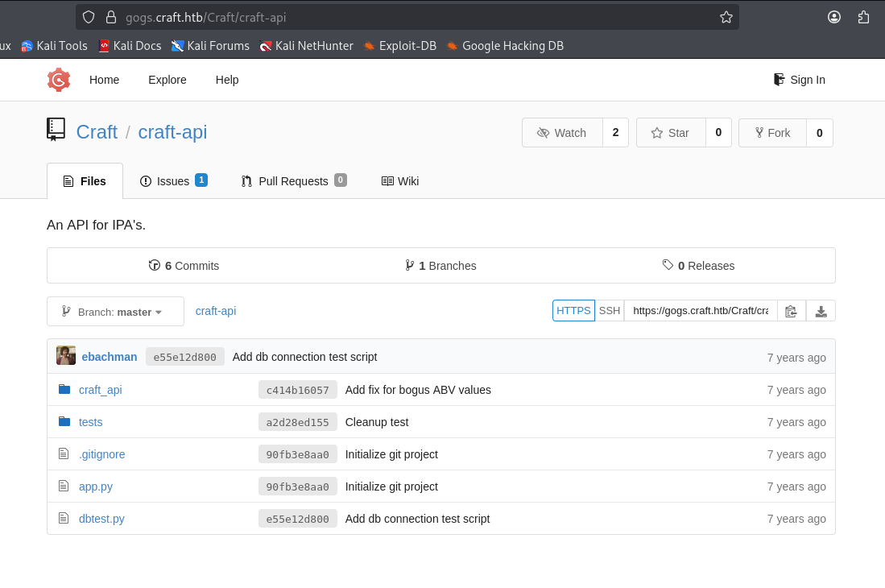The image size is (885, 588).
Task: Open Kali NetHunter bookmark
Action: [x=307, y=46]
